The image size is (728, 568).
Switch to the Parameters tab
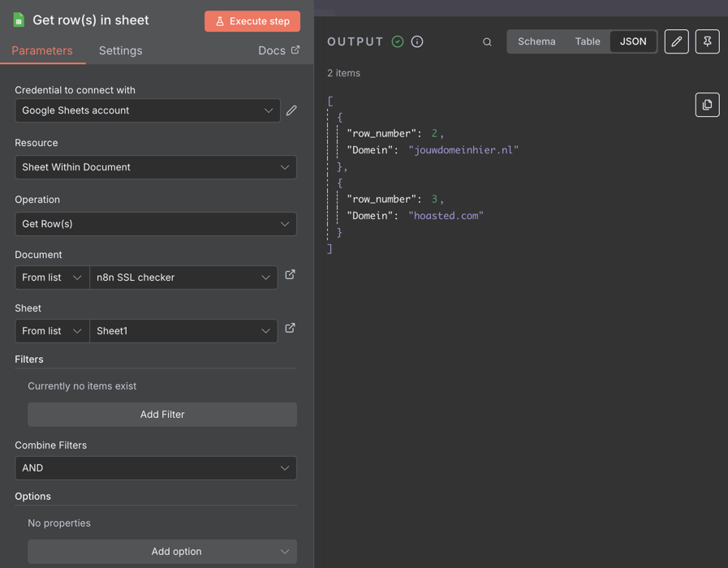41,50
